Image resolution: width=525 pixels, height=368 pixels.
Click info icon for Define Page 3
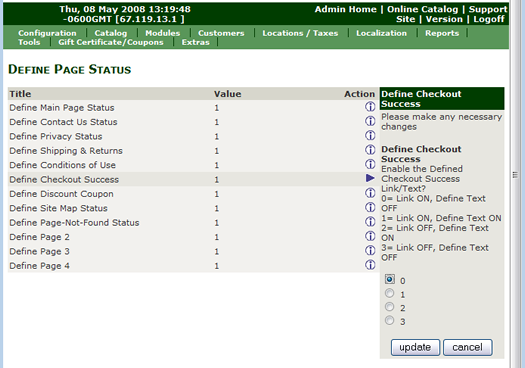pos(370,250)
